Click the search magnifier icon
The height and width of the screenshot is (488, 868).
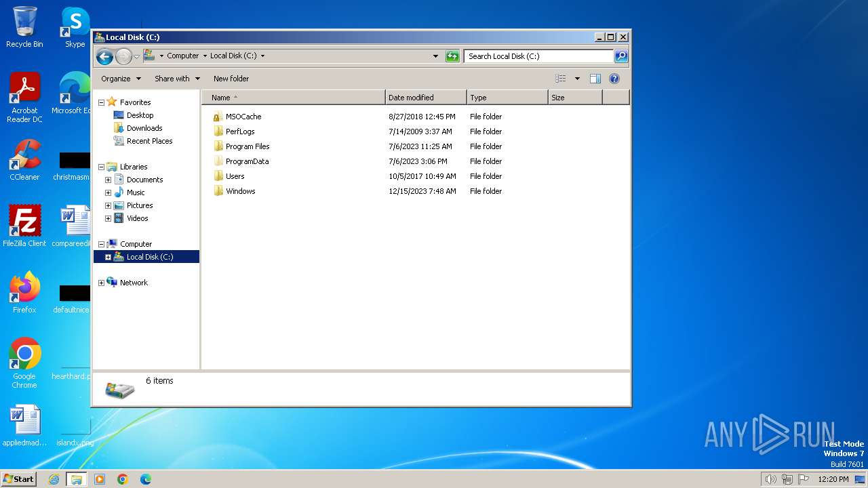pos(621,56)
